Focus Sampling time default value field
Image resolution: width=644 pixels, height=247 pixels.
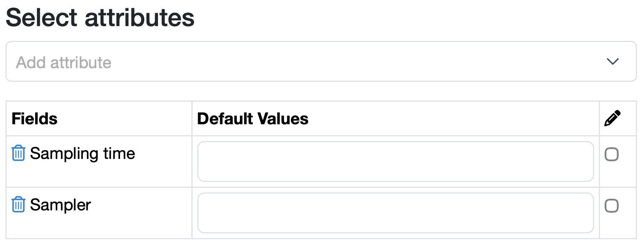395,161
